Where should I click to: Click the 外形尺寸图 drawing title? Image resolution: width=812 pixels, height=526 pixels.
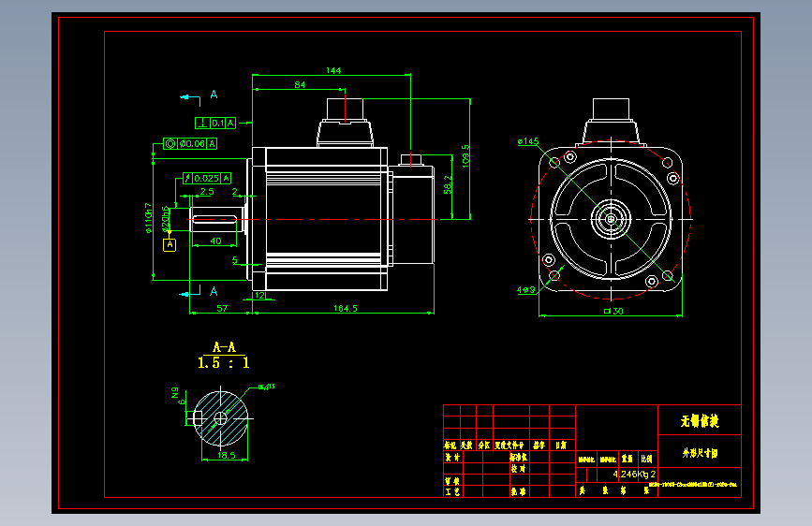tap(700, 453)
